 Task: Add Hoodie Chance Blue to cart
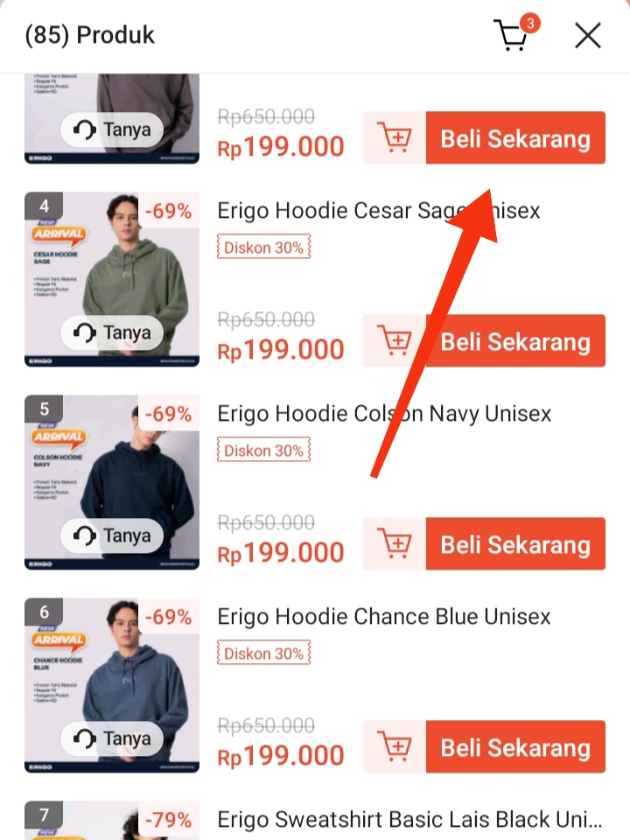pos(395,746)
